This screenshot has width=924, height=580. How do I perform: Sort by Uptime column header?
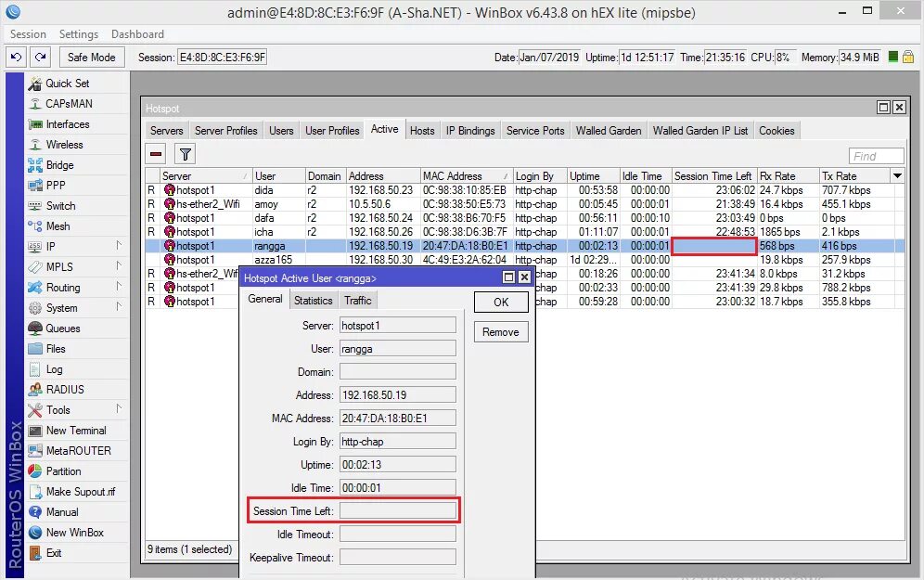(x=594, y=175)
